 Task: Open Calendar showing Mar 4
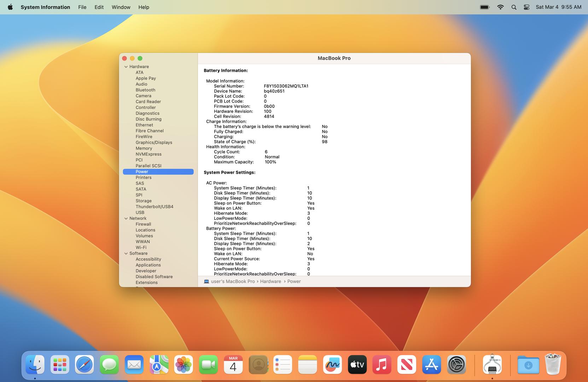[x=233, y=365]
